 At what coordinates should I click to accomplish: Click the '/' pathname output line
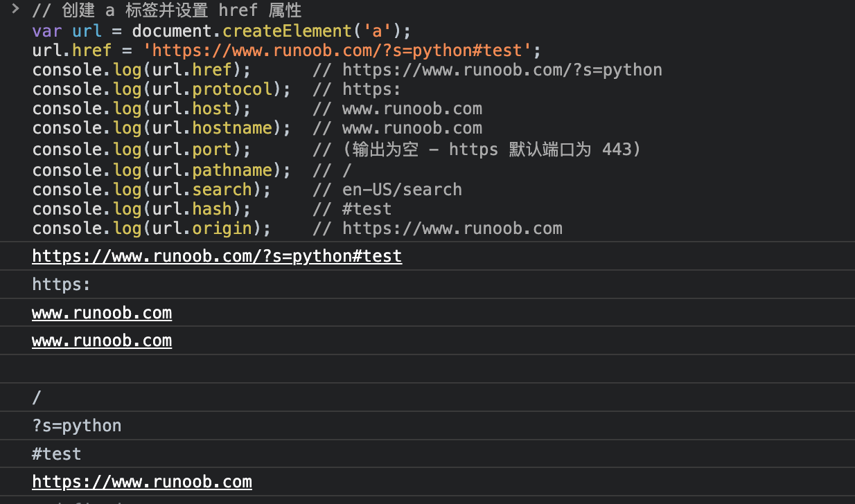(x=37, y=397)
